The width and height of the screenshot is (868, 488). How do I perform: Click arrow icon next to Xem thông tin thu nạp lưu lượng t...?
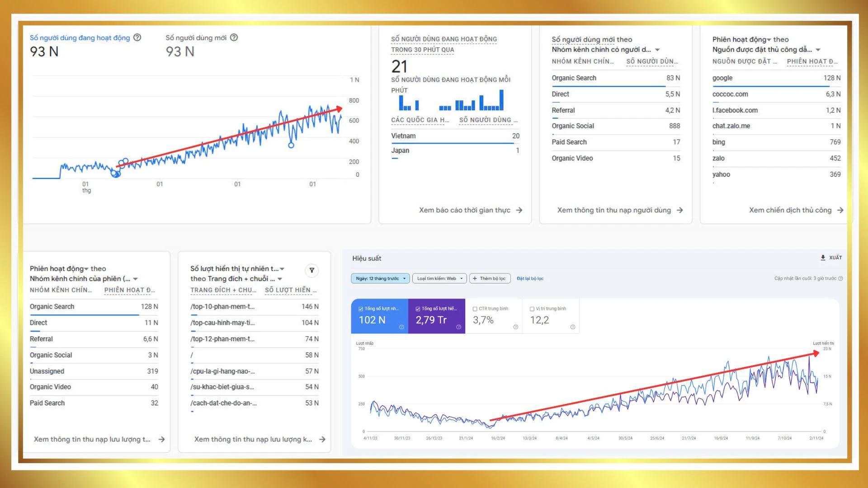[161, 439]
